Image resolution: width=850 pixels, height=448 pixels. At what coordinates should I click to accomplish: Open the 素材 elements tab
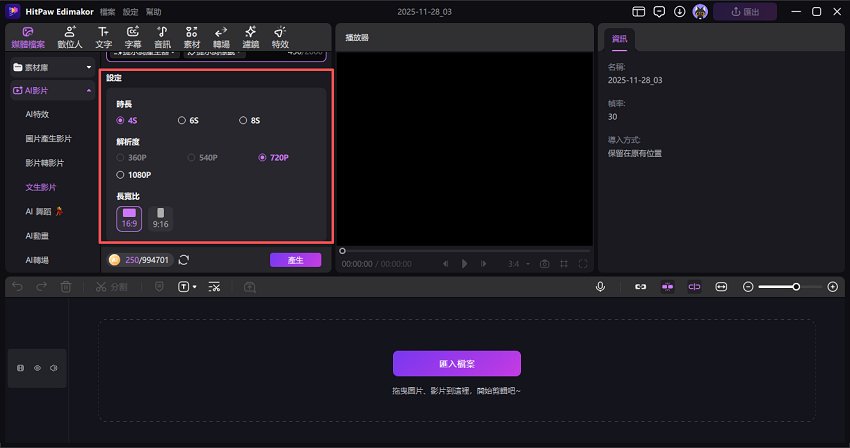tap(191, 37)
